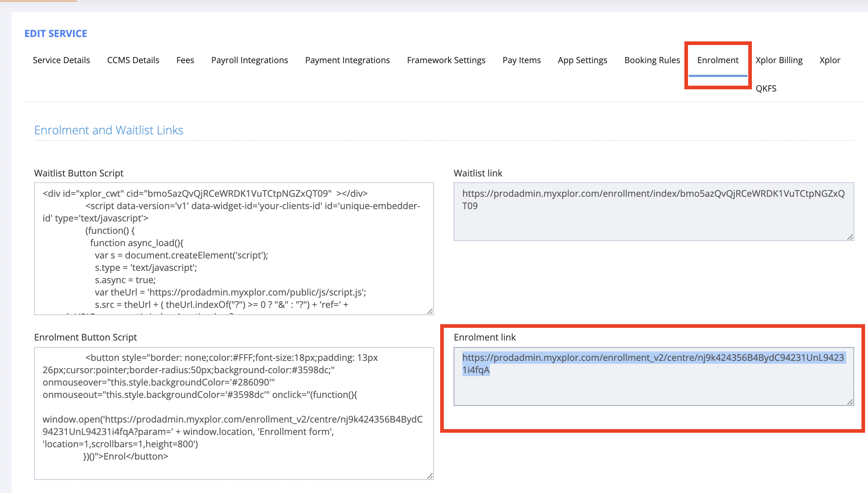The width and height of the screenshot is (868, 493).
Task: Select the Pay Items tab
Action: [x=522, y=60]
